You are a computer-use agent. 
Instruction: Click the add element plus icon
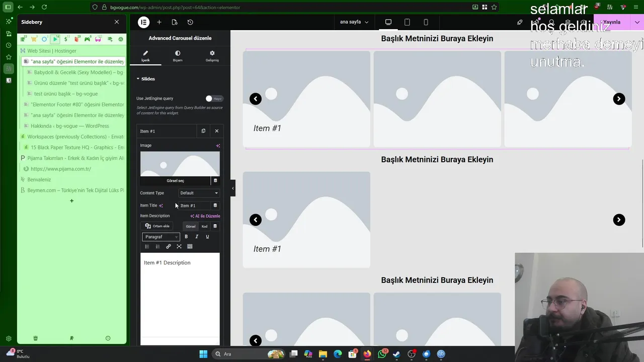pos(159,22)
